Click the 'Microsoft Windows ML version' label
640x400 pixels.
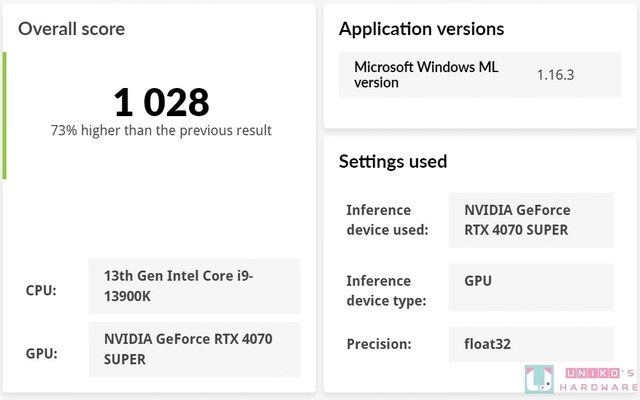426,74
